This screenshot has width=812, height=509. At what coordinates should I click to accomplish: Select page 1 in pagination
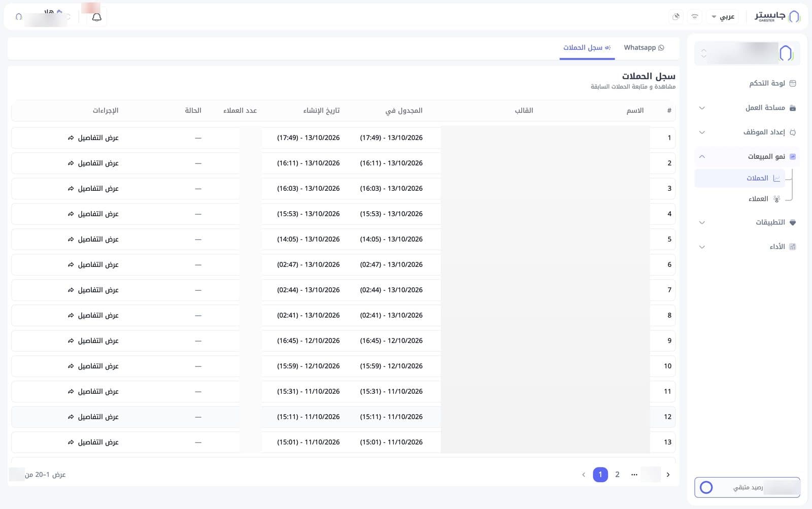(600, 474)
